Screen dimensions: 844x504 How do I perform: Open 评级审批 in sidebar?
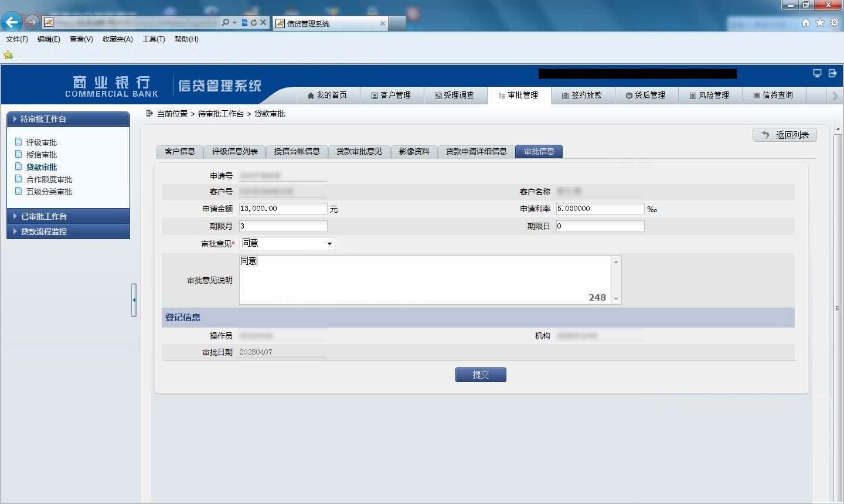point(41,142)
